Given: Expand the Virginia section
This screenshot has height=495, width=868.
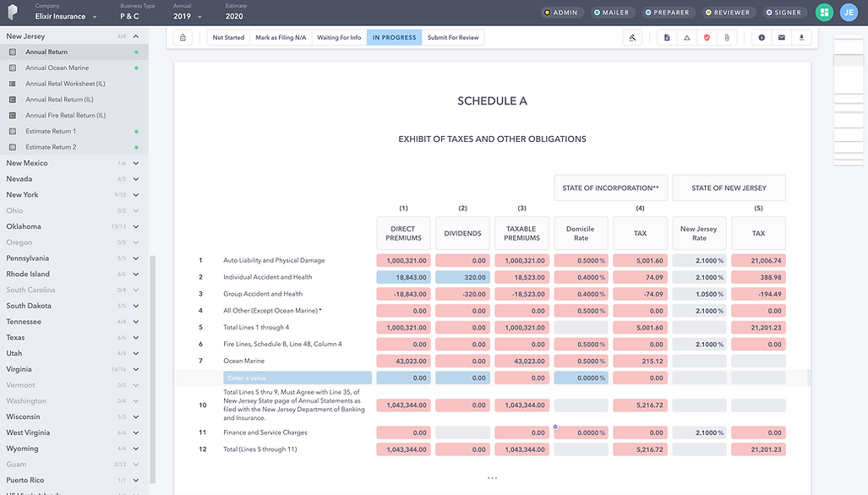Looking at the screenshot, I should 135,369.
